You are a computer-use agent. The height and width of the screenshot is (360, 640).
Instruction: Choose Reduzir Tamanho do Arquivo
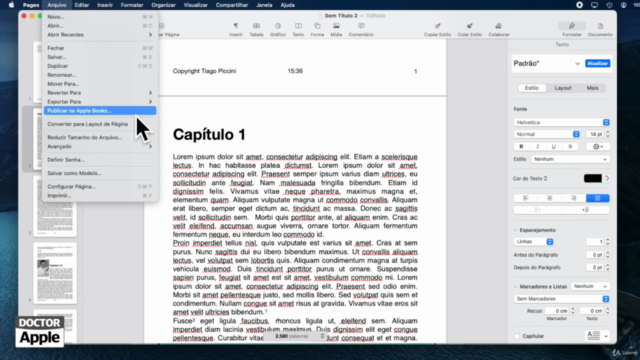point(100,138)
